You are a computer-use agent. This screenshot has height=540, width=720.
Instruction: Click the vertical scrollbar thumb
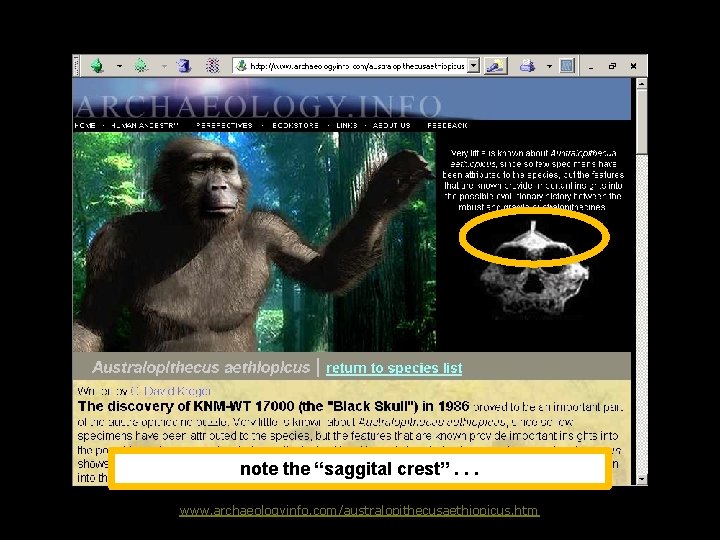point(641,122)
